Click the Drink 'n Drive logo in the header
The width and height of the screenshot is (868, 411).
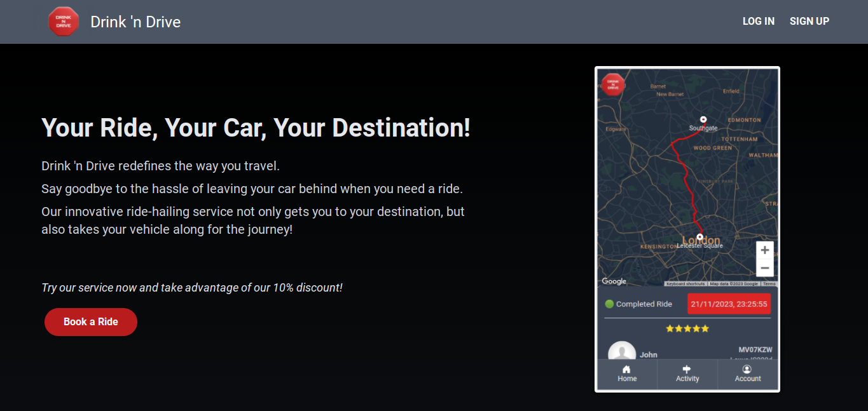coord(64,21)
